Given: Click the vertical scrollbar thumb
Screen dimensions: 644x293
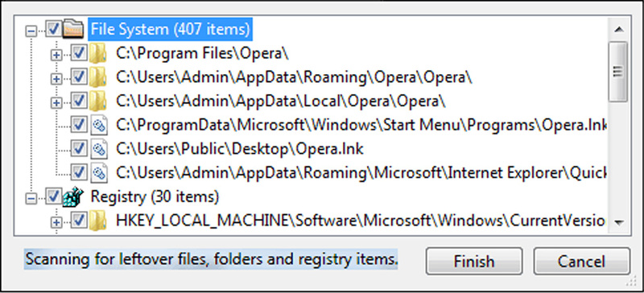Looking at the screenshot, I should pos(618,72).
